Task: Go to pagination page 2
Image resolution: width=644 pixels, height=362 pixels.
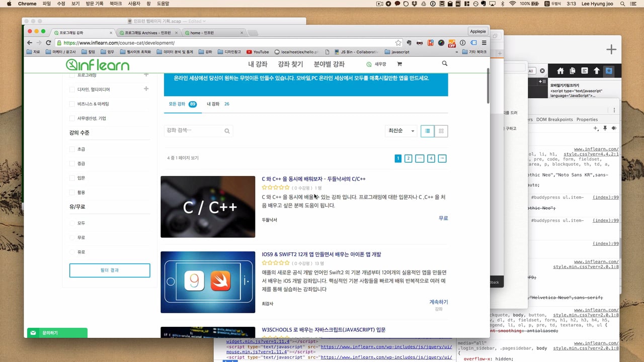Action: coord(408,158)
